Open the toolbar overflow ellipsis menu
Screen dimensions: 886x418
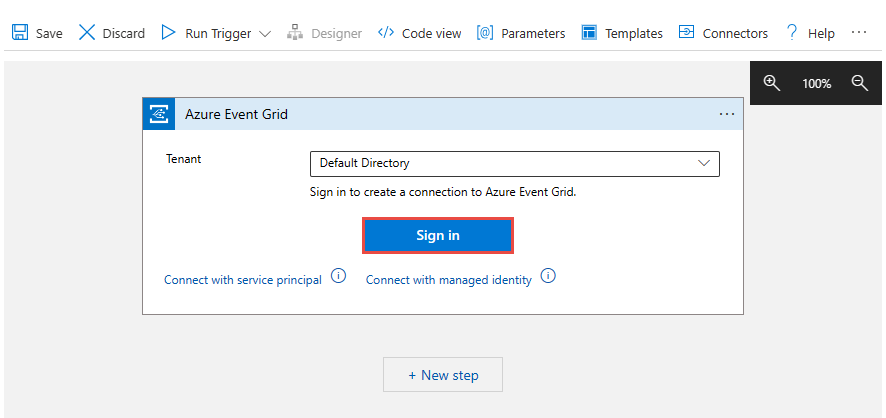pos(859,33)
